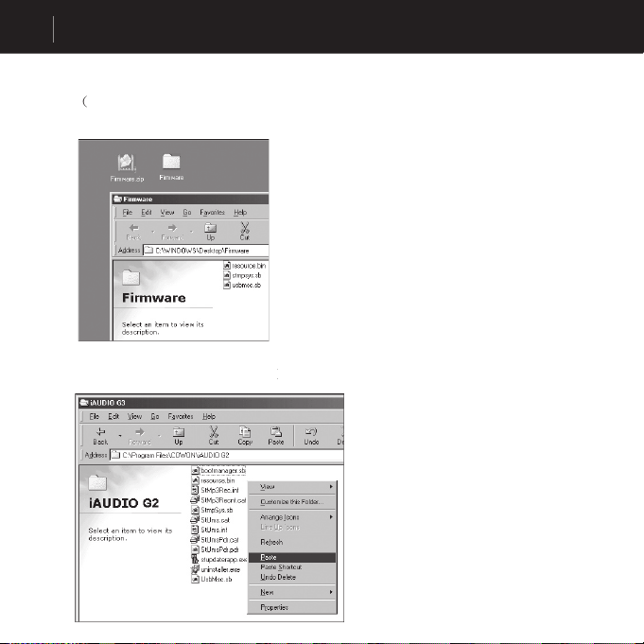Click Paste toolbar button in iAUDIO G3
Image resolution: width=644 pixels, height=644 pixels.
275,436
